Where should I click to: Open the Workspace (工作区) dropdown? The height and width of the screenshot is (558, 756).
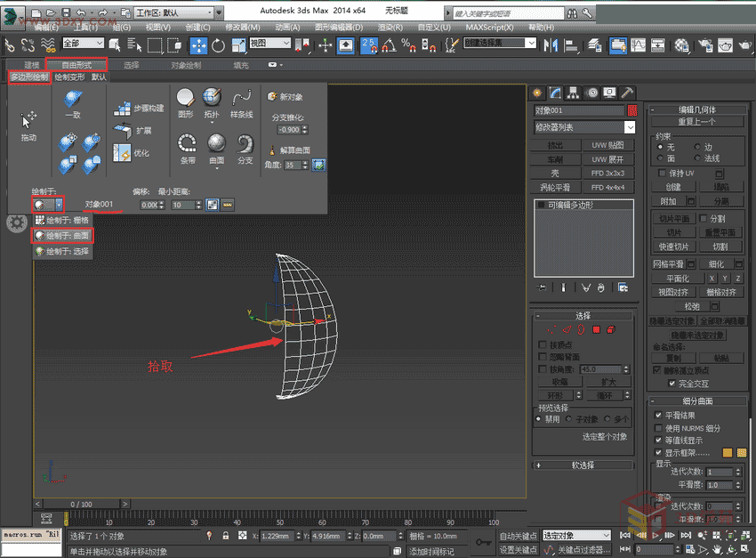(x=174, y=13)
